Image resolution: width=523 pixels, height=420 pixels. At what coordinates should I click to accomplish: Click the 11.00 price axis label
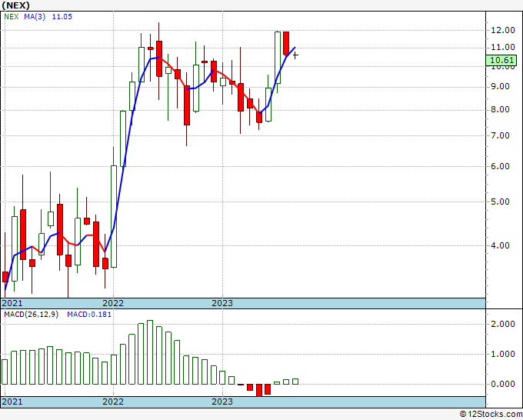pos(503,48)
